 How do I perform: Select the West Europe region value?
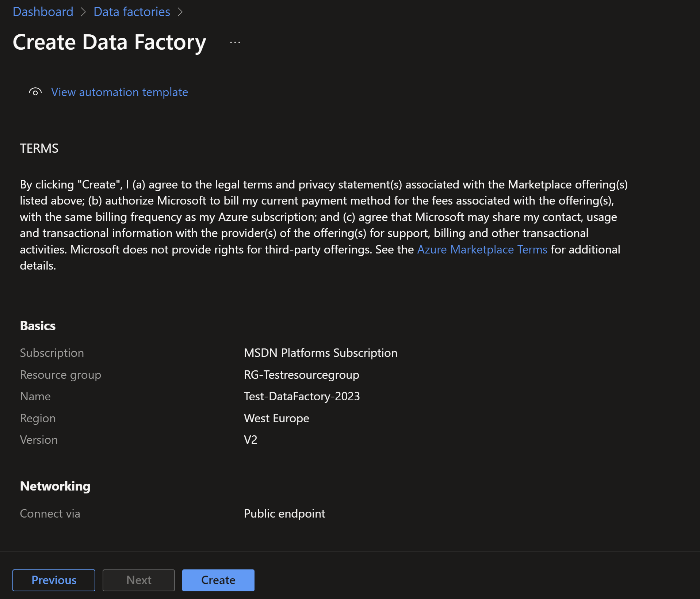[x=276, y=418]
